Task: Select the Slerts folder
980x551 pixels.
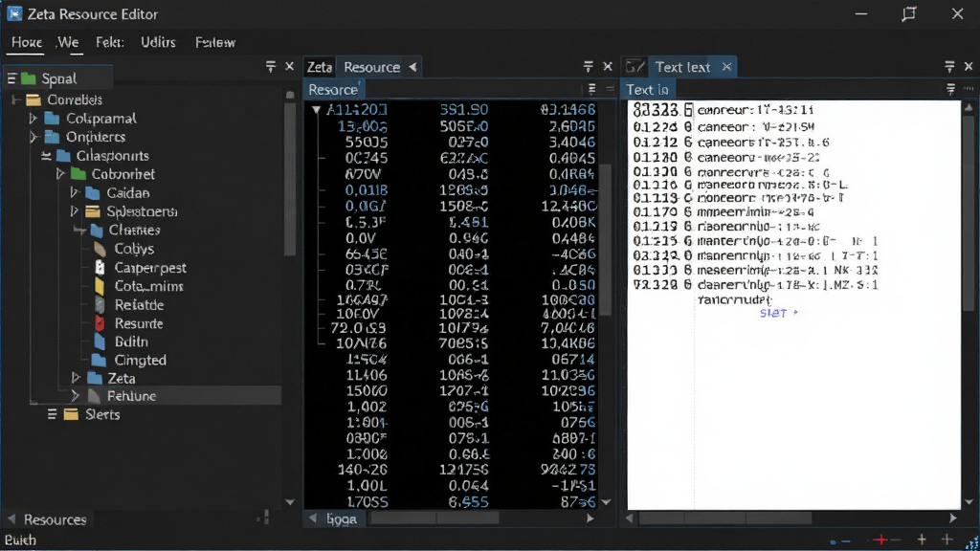Action: coord(91,414)
